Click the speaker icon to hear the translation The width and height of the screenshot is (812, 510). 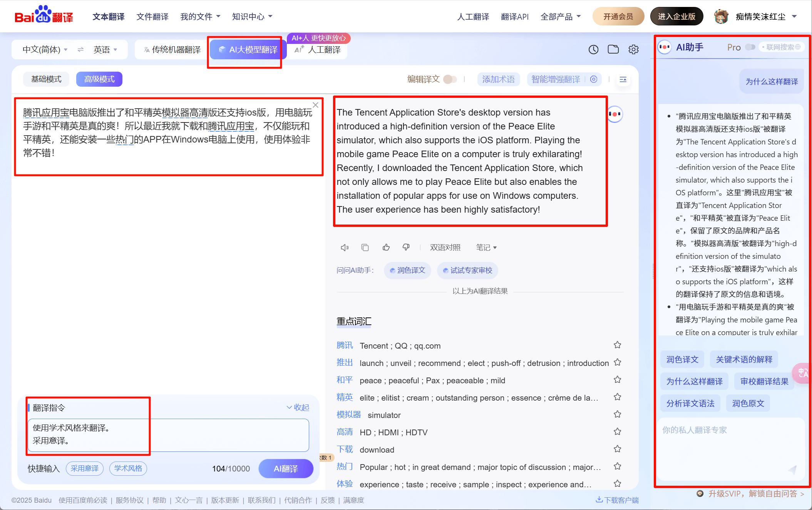[344, 247]
